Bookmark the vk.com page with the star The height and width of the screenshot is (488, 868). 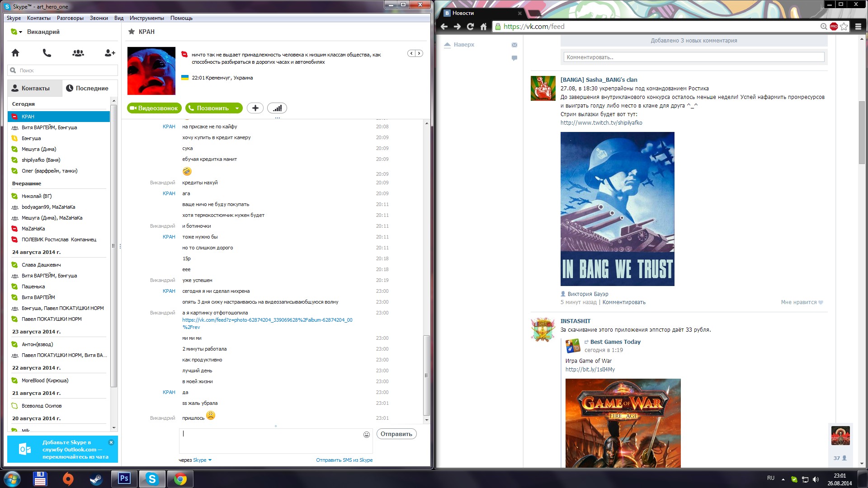(844, 27)
